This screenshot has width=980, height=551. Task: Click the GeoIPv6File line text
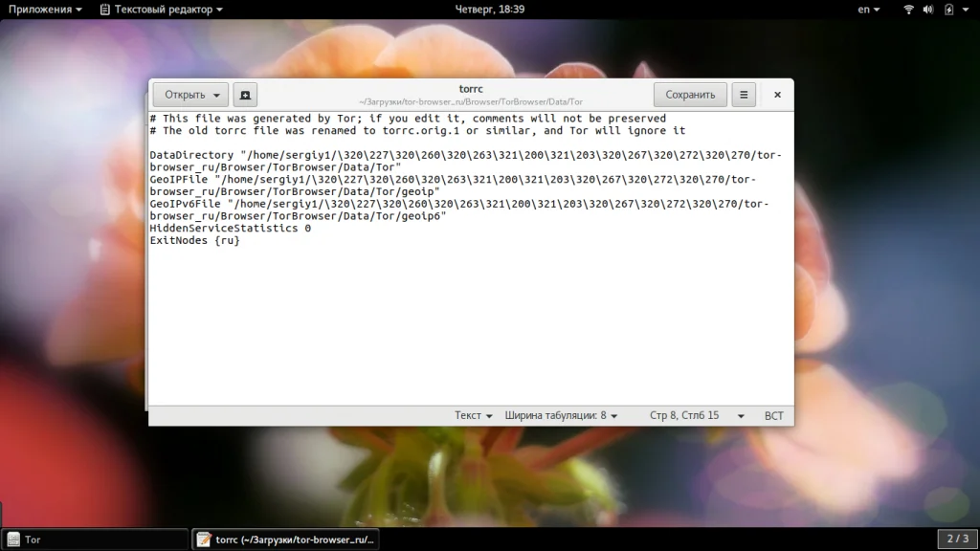coord(459,209)
